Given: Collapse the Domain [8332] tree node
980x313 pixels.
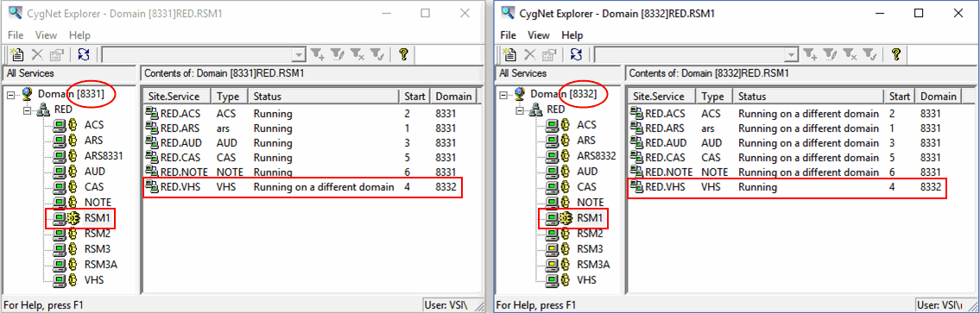Looking at the screenshot, I should click(503, 95).
